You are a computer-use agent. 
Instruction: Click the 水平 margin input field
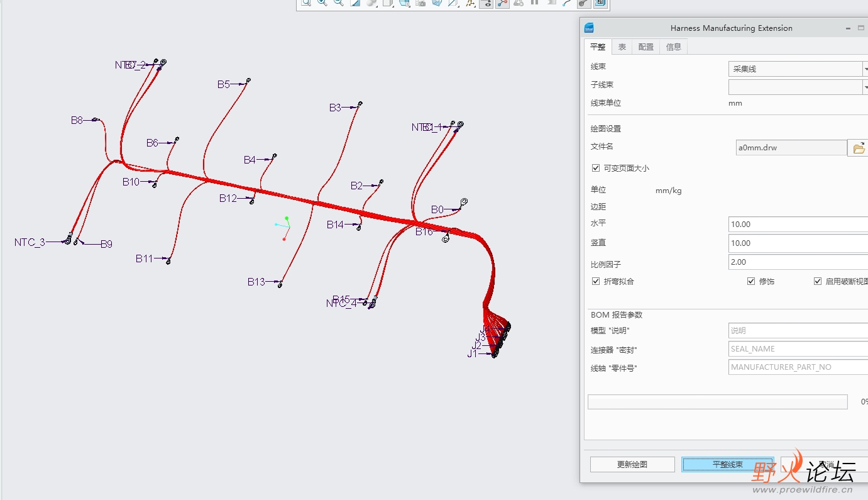(798, 224)
